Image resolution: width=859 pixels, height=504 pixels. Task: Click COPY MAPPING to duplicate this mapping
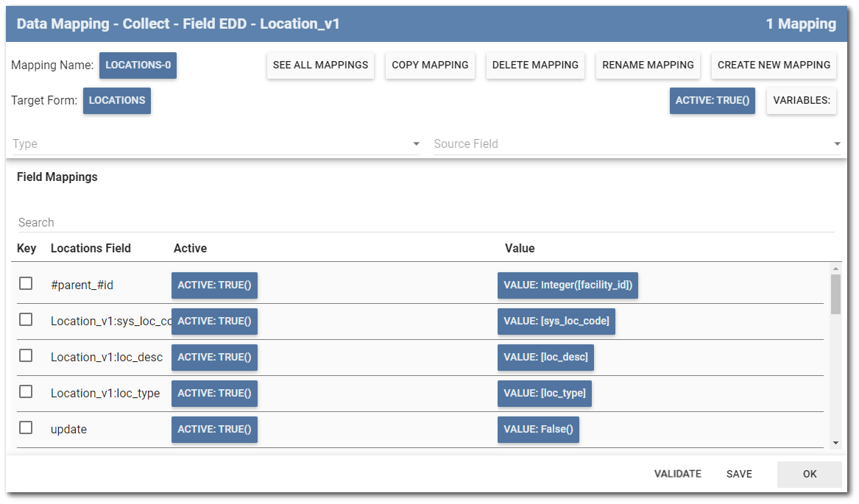pos(430,65)
